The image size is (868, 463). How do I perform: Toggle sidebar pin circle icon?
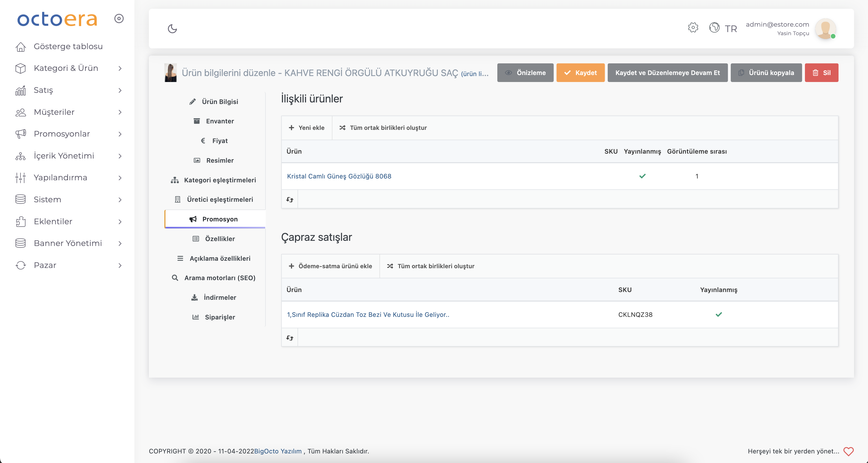point(119,19)
